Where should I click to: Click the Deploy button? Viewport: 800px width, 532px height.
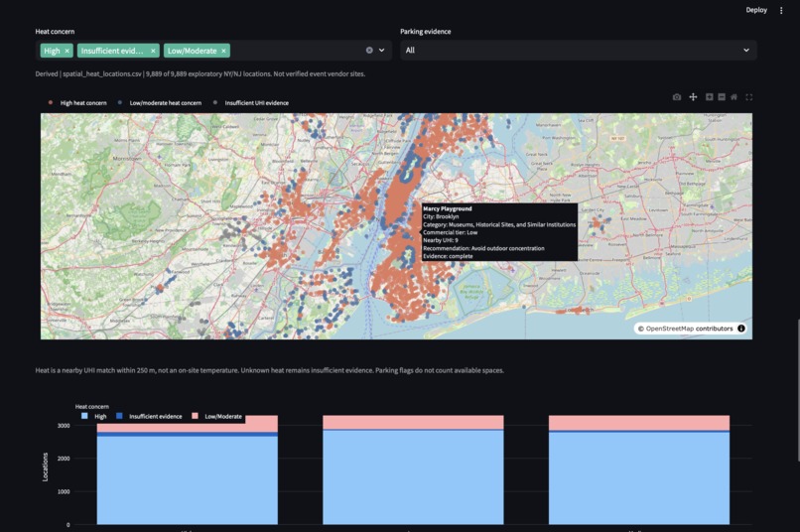(756, 10)
